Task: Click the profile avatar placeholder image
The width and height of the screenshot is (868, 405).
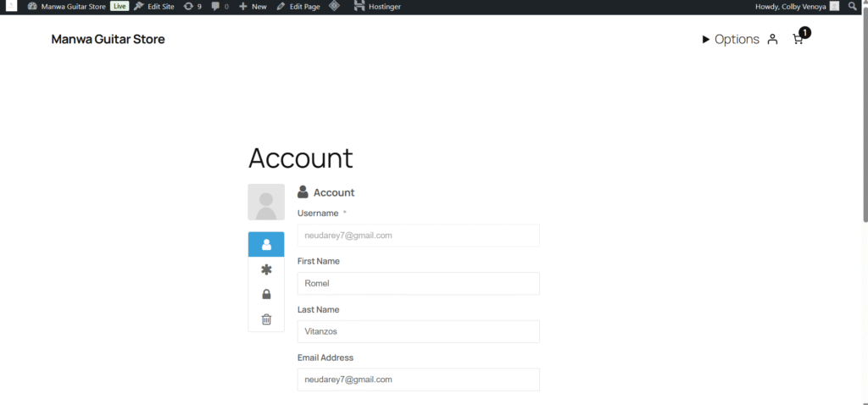Action: click(266, 202)
